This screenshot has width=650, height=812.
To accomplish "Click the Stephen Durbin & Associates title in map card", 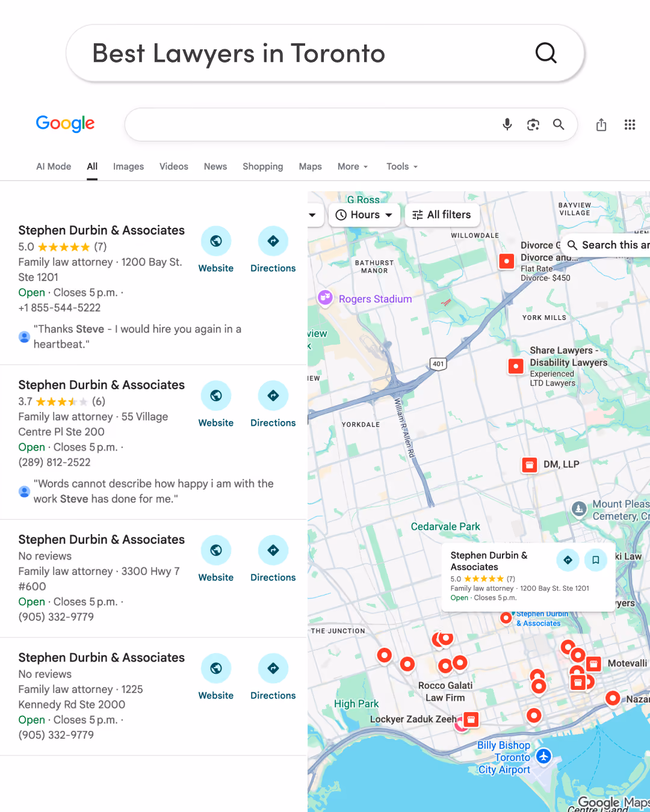I will coord(489,561).
